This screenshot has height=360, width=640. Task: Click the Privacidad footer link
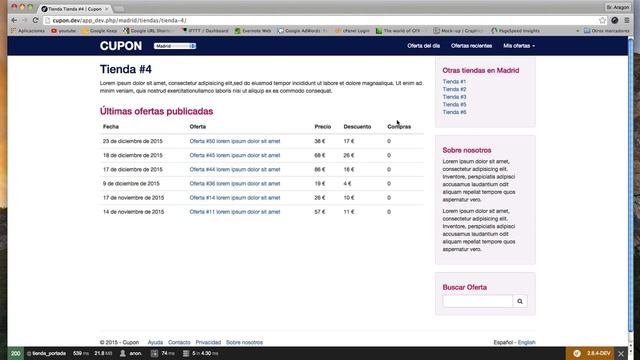208,342
